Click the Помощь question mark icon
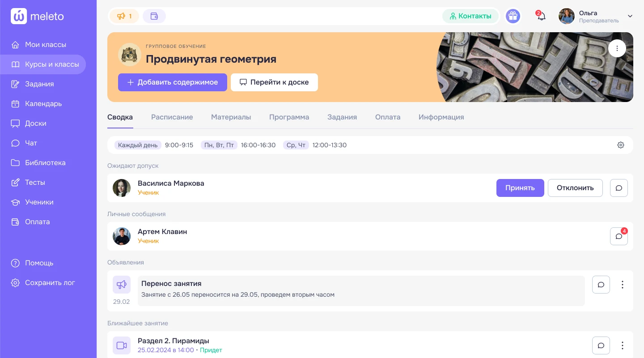 (x=15, y=263)
